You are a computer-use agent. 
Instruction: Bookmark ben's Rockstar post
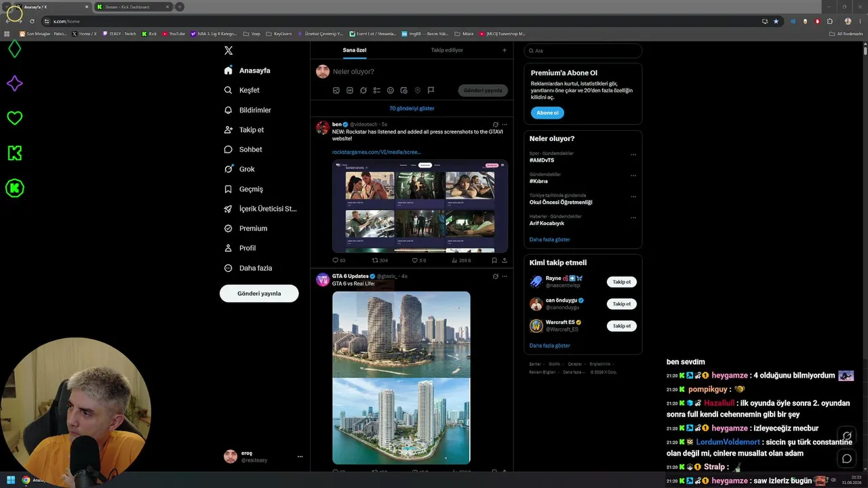coord(494,260)
